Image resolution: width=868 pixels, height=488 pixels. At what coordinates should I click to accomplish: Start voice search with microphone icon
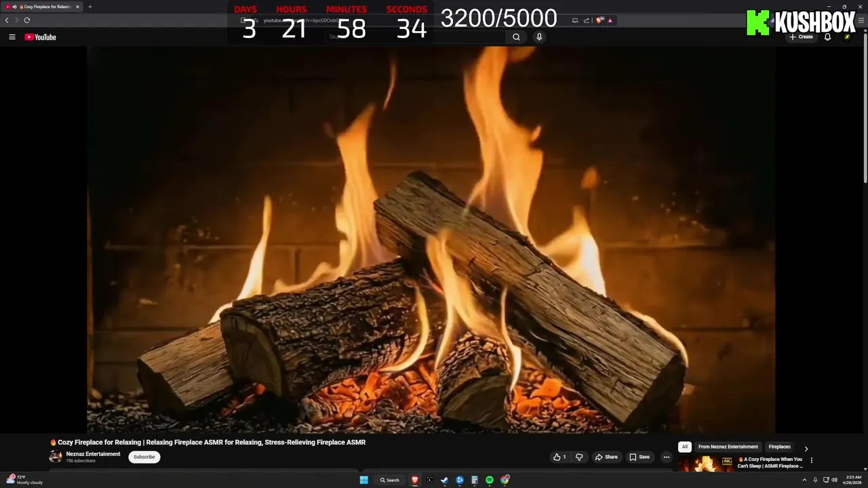(539, 37)
